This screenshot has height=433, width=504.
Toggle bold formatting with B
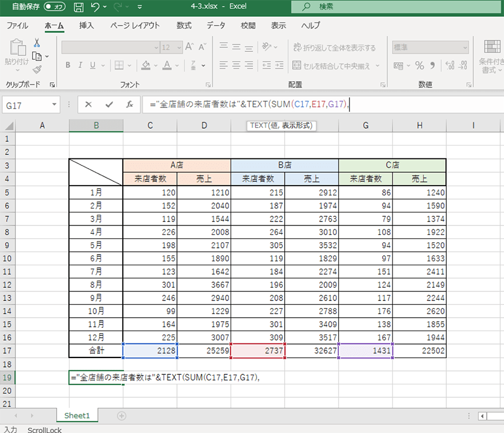pos(68,65)
